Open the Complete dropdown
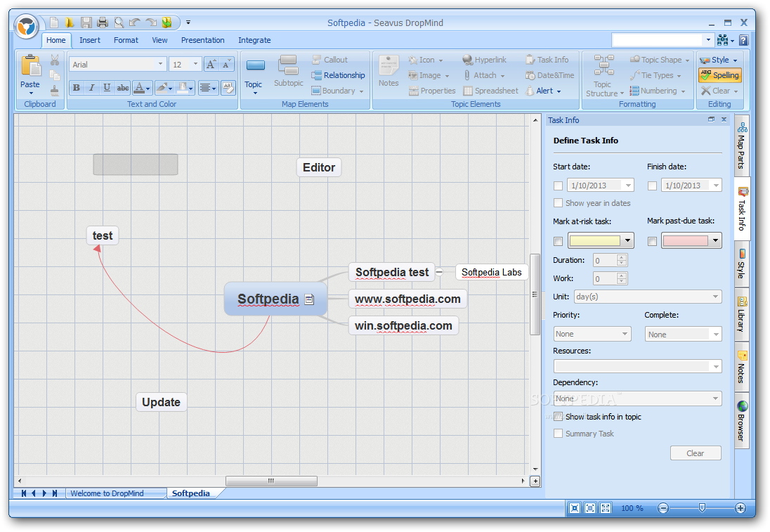The image size is (770, 532). tap(715, 335)
